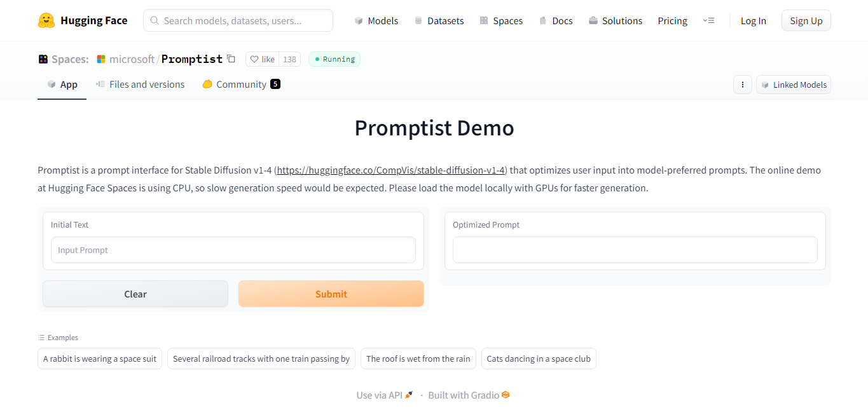Screen dimensions: 868x417
Task: Click the Gradio logo in footer
Action: [506, 395]
